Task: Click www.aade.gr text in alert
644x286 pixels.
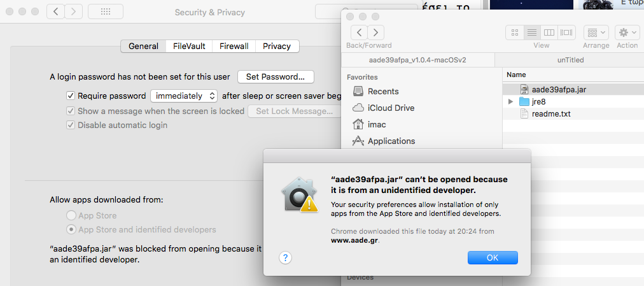Action: (354, 241)
